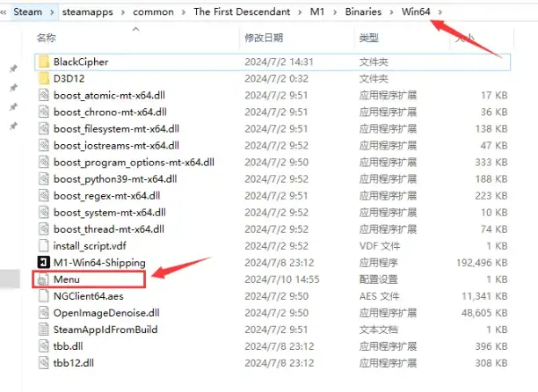Select the M1-Win64-Shipping application icon
Screen dimensions: 538x392
pyautogui.click(x=44, y=263)
